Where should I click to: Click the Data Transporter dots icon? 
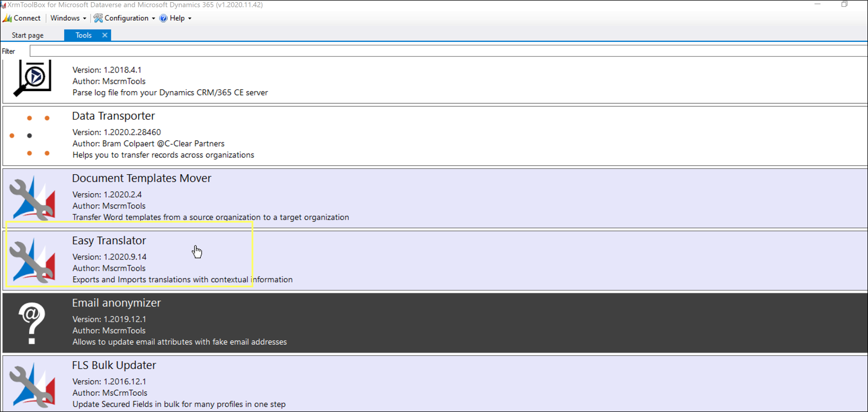30,136
